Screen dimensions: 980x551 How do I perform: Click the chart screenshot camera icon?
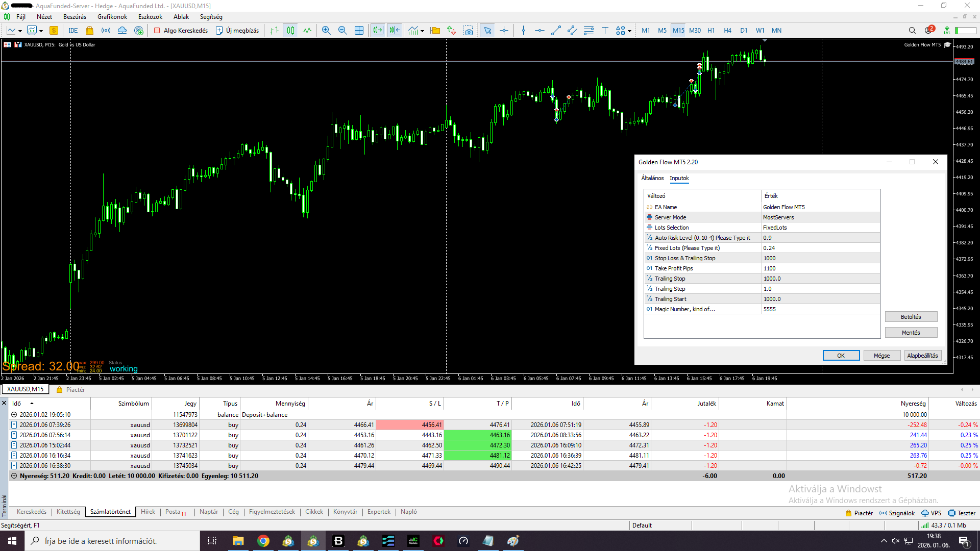pyautogui.click(x=468, y=31)
